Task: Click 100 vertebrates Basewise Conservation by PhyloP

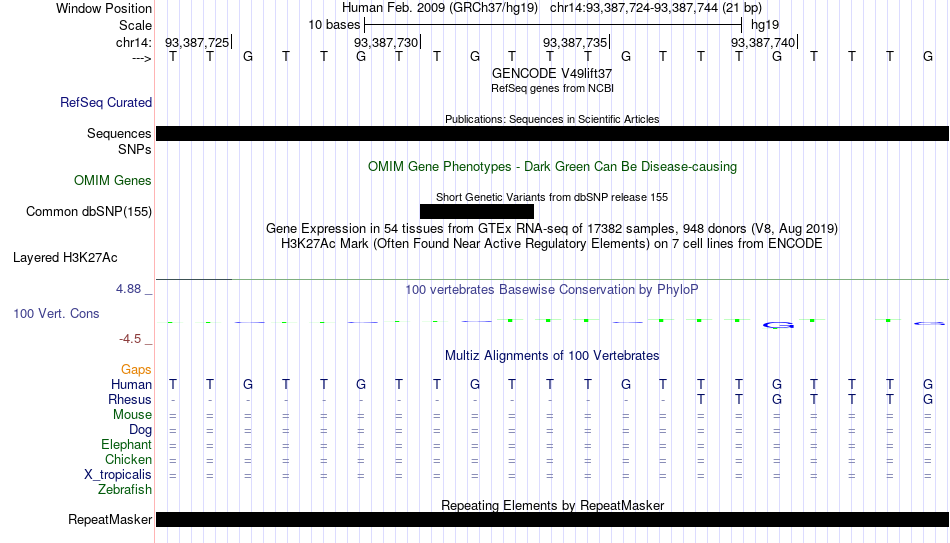Action: (x=552, y=290)
